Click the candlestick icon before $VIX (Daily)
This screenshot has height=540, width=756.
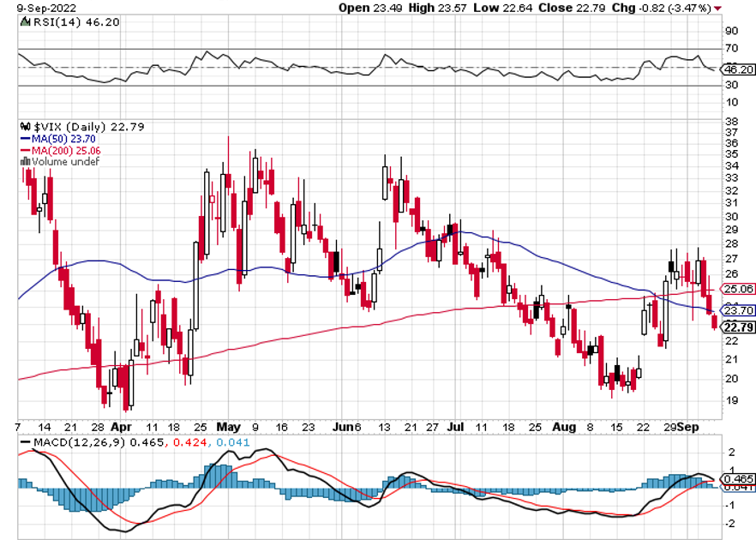pyautogui.click(x=25, y=127)
